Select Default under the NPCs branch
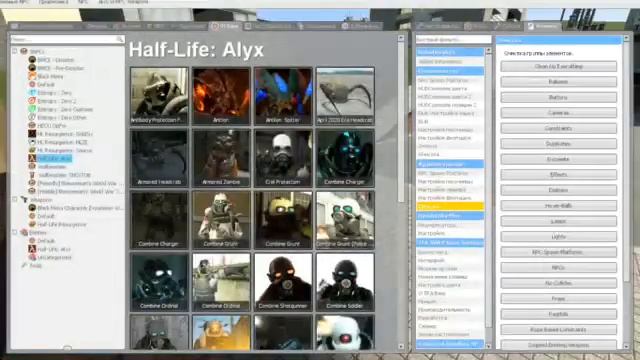 coord(46,84)
